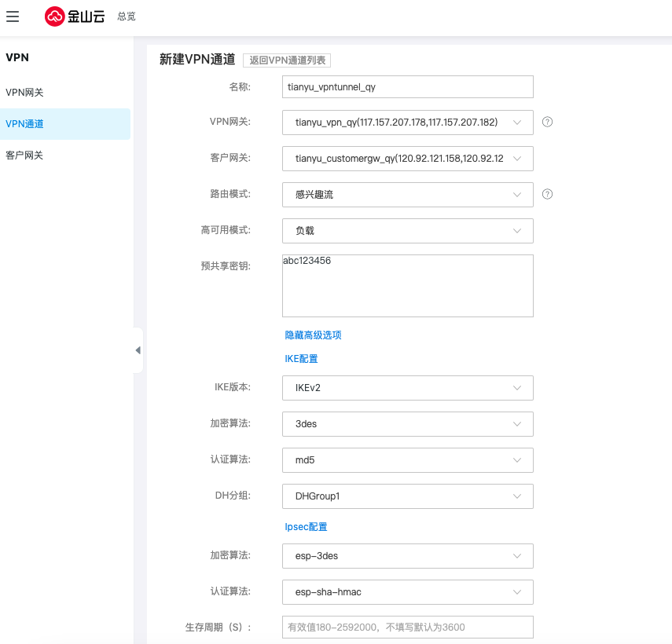Open the esp-3des encryption algorithm dropdown

[x=407, y=556]
